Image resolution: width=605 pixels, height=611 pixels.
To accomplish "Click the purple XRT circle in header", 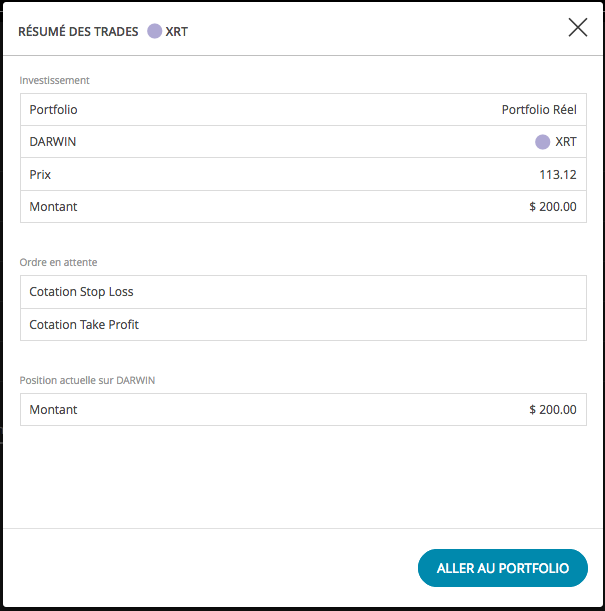I will pyautogui.click(x=154, y=31).
